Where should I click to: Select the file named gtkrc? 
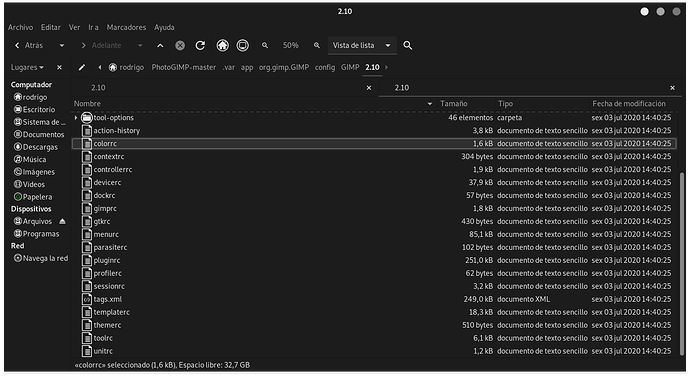coord(102,221)
